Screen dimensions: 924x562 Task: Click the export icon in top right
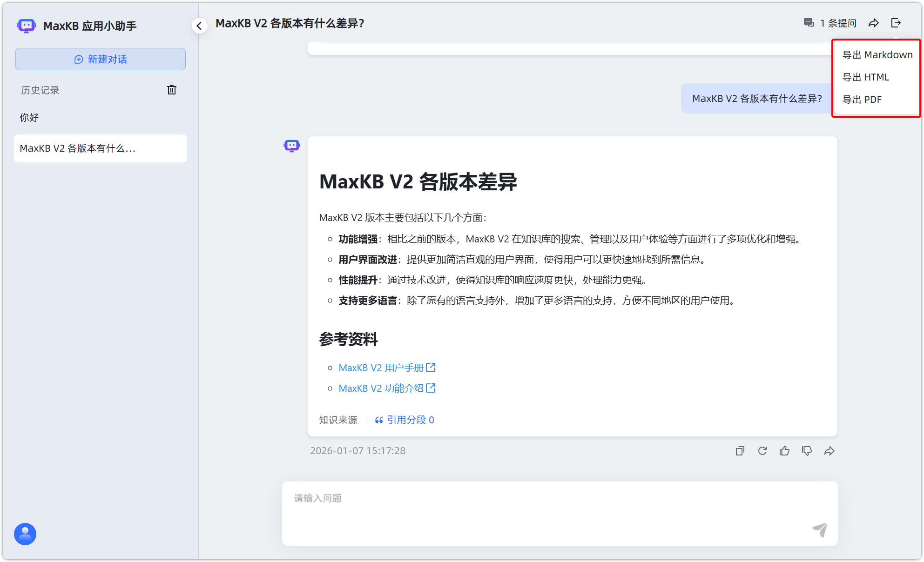tap(896, 23)
